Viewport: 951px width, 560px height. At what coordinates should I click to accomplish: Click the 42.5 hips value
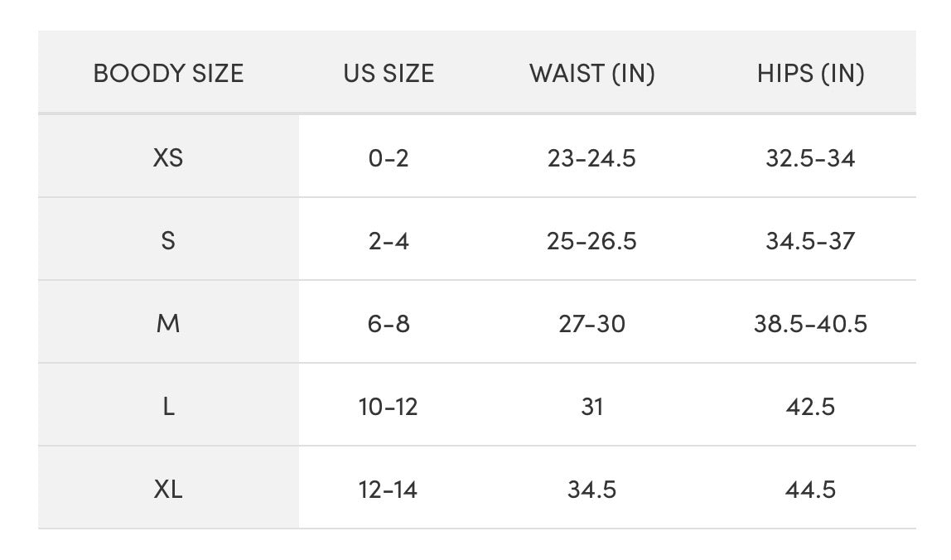pos(810,407)
